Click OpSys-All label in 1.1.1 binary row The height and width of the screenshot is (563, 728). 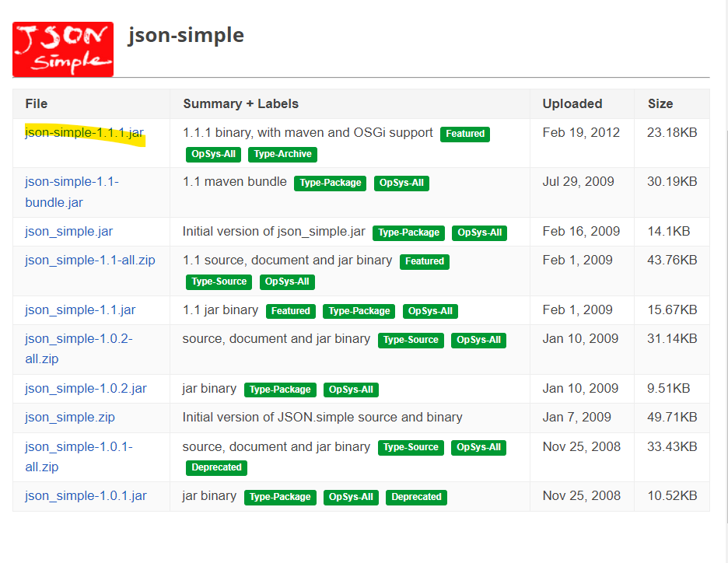click(213, 154)
